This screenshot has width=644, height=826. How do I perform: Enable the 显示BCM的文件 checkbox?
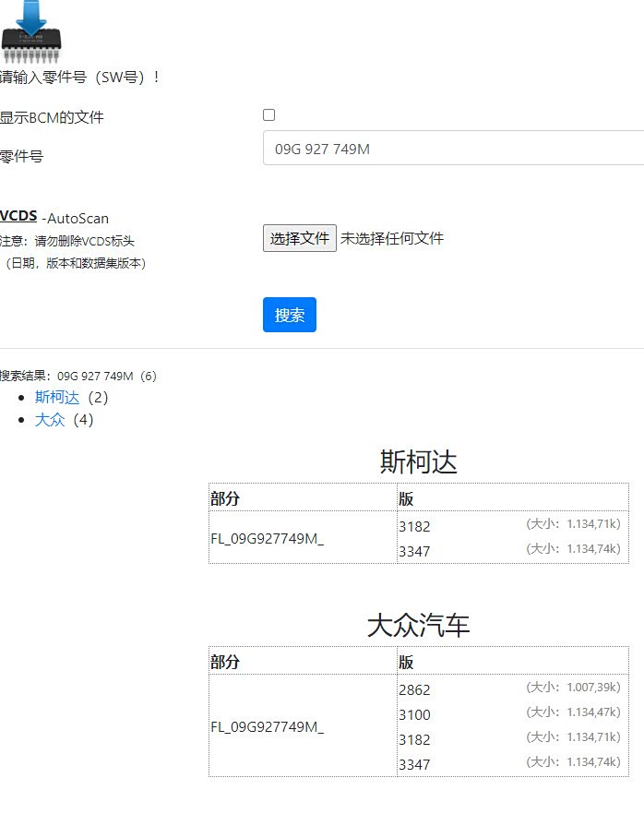(269, 114)
